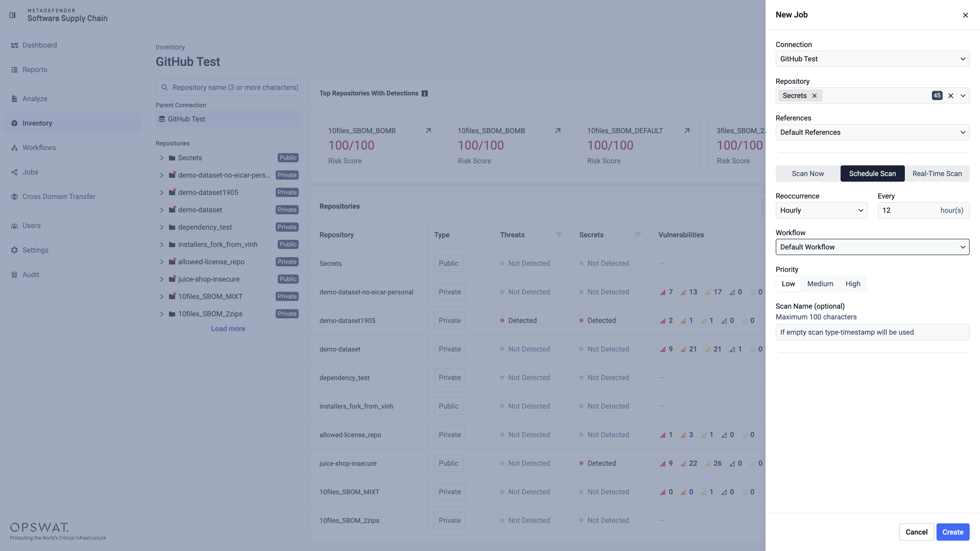Click the Settings gear icon

pyautogui.click(x=14, y=251)
